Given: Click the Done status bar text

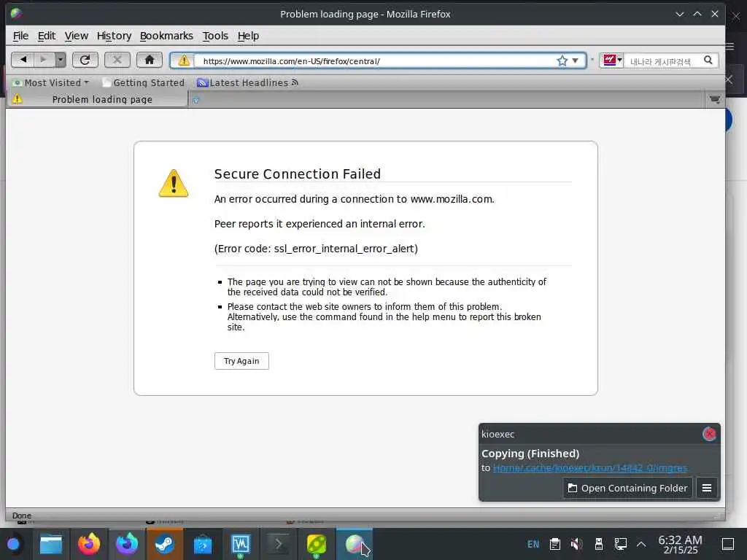Looking at the screenshot, I should pos(22,516).
